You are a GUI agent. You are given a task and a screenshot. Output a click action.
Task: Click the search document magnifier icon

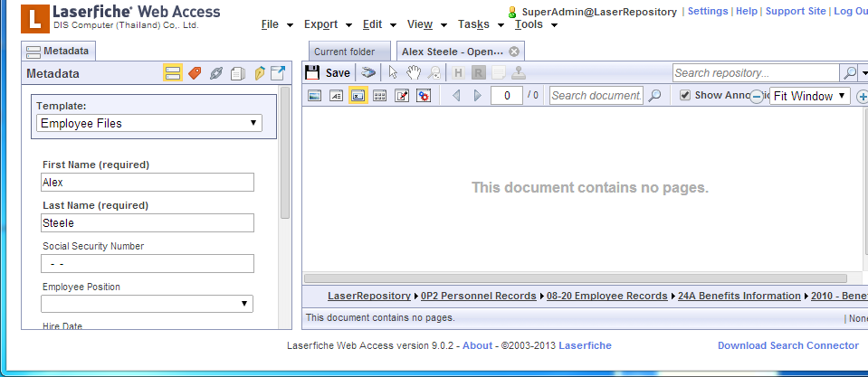pyautogui.click(x=654, y=96)
